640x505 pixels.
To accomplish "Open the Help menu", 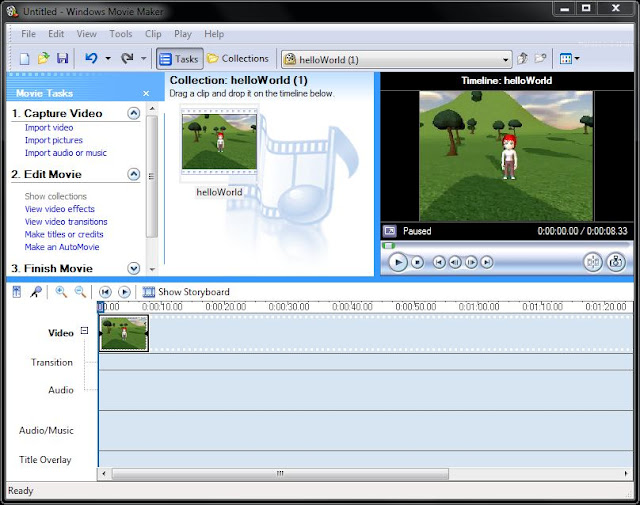I will [x=214, y=34].
